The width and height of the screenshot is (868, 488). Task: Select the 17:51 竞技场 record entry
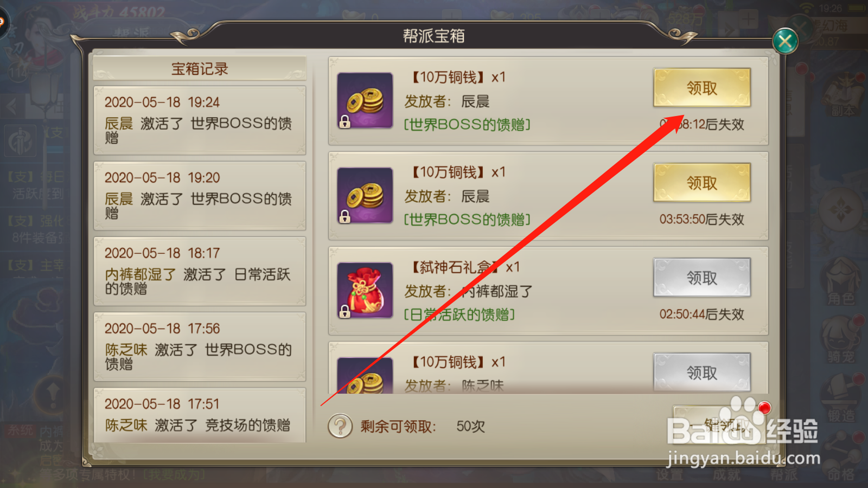[200, 415]
